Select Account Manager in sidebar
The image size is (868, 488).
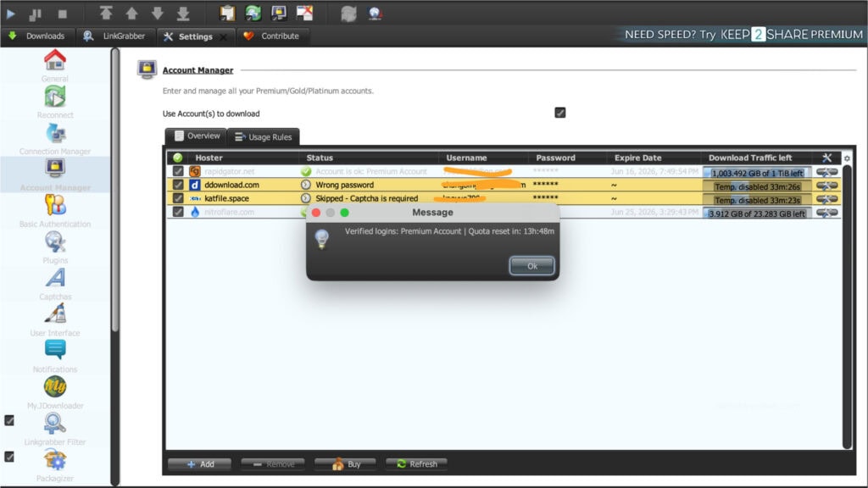click(x=55, y=175)
